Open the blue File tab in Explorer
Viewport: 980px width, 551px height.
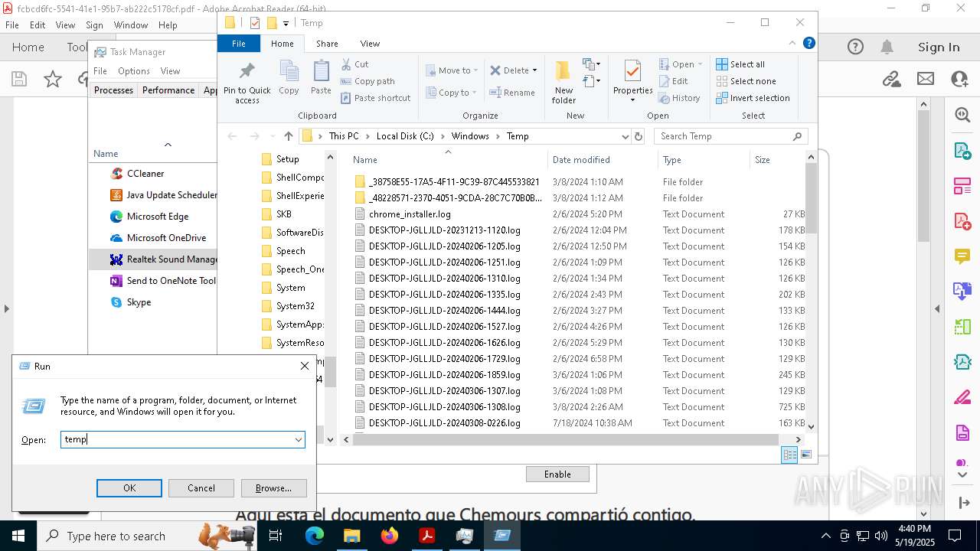pyautogui.click(x=239, y=44)
